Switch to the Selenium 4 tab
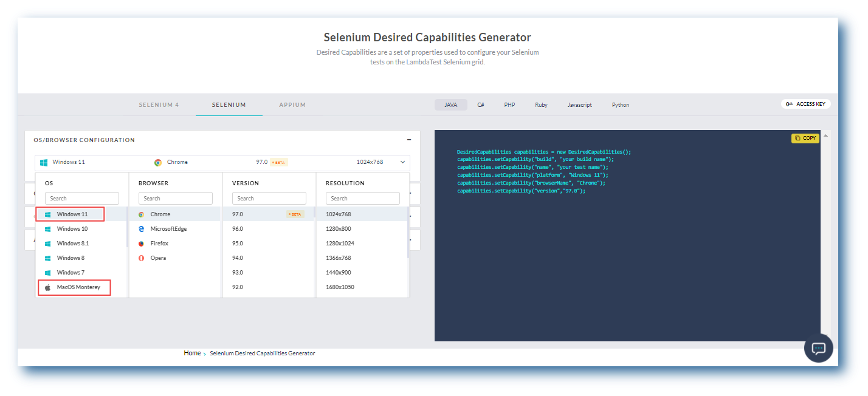 pos(159,105)
